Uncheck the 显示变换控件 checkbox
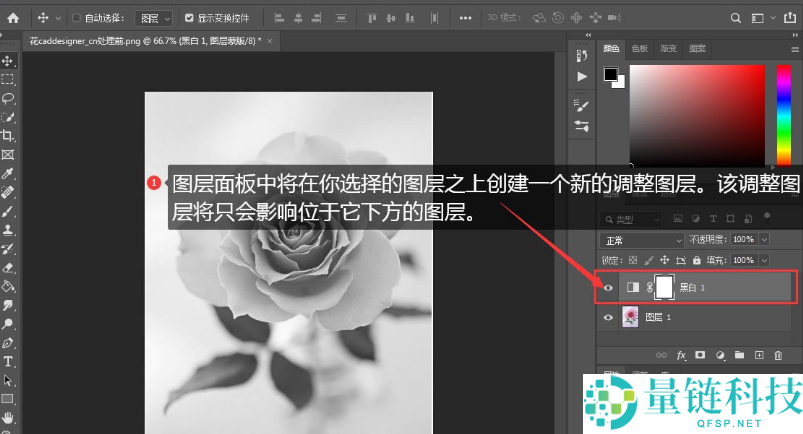Viewport: 803px width, 434px height. pos(189,18)
